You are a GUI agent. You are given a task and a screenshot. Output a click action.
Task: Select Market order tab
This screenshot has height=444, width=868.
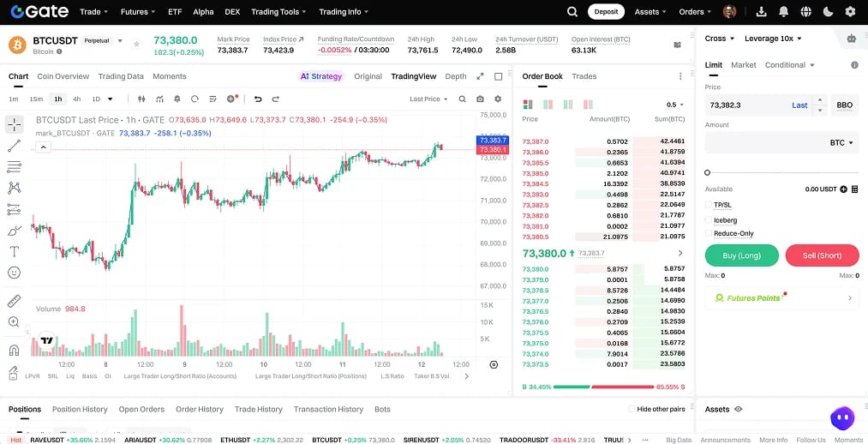(744, 65)
